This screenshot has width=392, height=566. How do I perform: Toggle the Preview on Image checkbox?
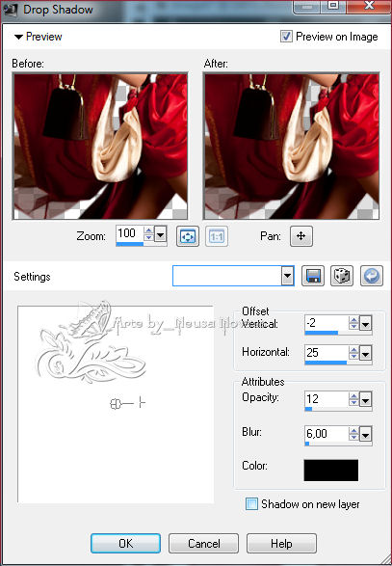[x=286, y=36]
